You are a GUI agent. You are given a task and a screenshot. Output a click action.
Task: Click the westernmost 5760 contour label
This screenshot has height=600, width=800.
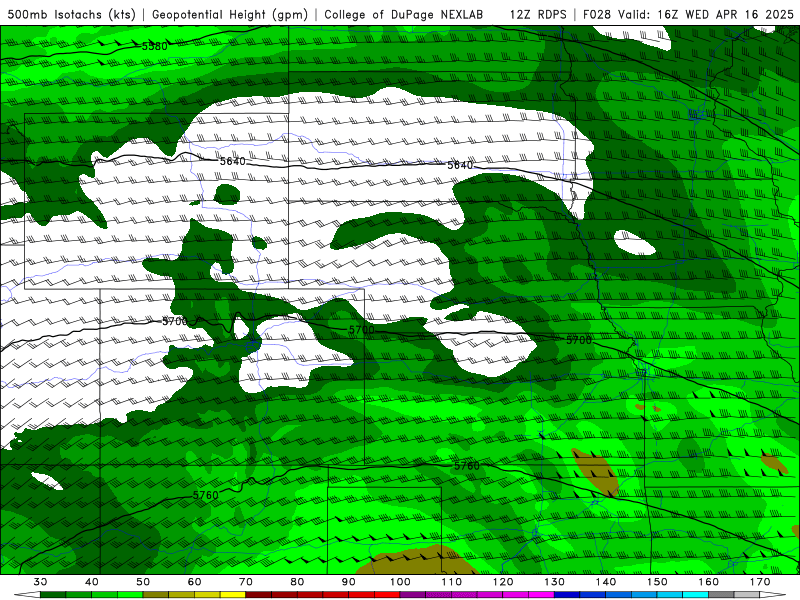click(x=206, y=495)
